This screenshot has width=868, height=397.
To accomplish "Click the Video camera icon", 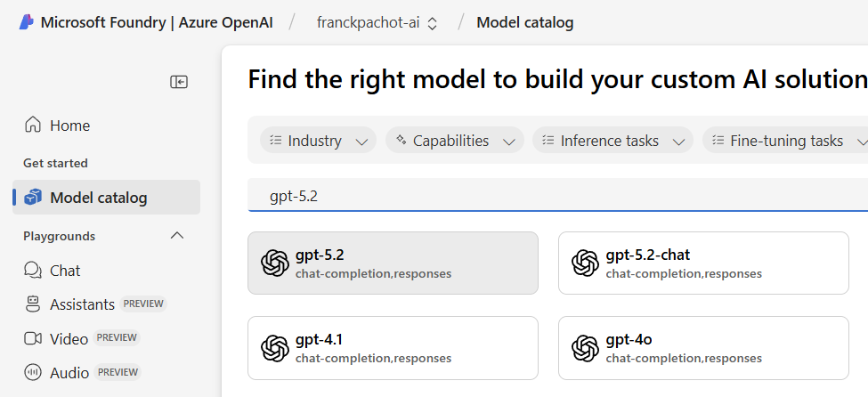I will 33,338.
